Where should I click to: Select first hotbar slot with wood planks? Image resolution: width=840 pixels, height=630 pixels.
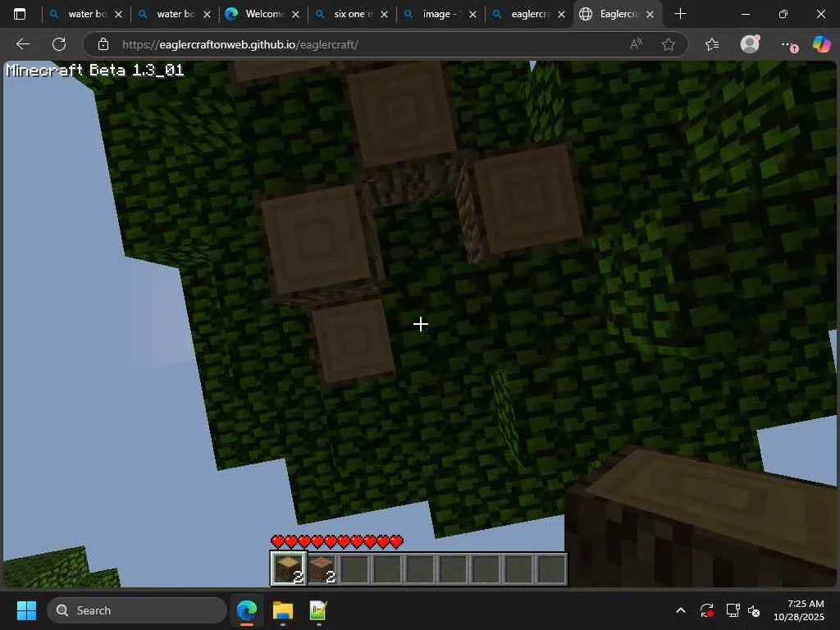[289, 569]
